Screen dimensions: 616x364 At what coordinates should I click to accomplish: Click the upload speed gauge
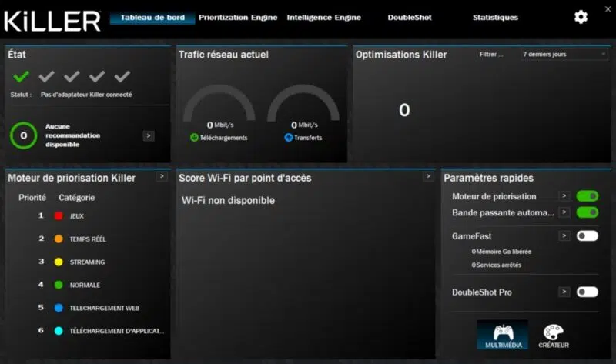(x=303, y=104)
